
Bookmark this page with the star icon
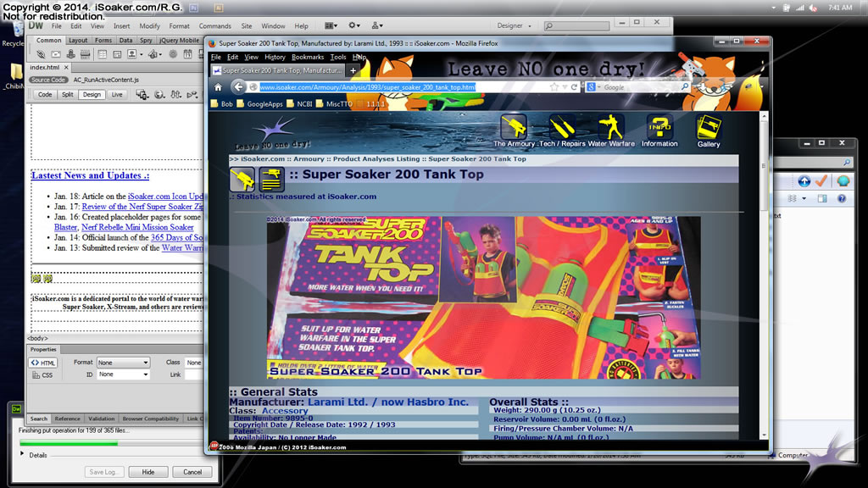pyautogui.click(x=554, y=87)
